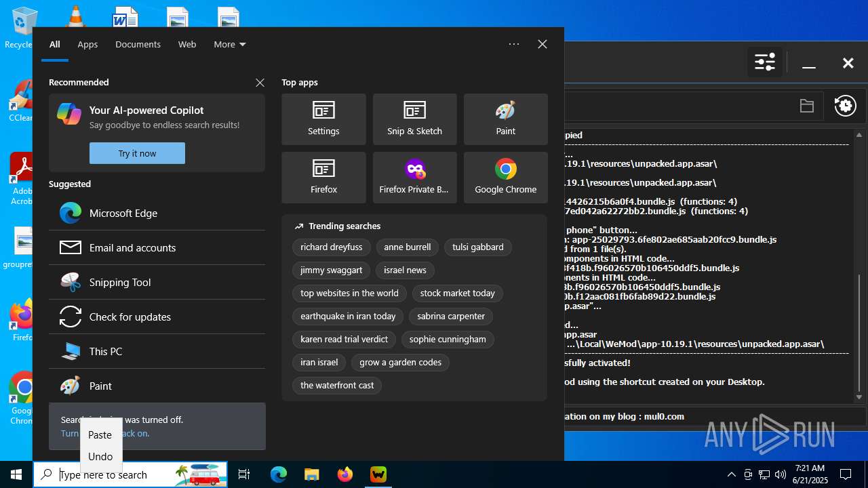Open Firefox taskbar icon
This screenshot has height=488, width=868.
345,474
